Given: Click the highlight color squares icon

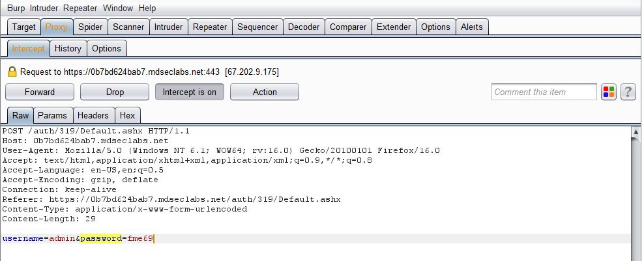Looking at the screenshot, I should click(x=609, y=92).
